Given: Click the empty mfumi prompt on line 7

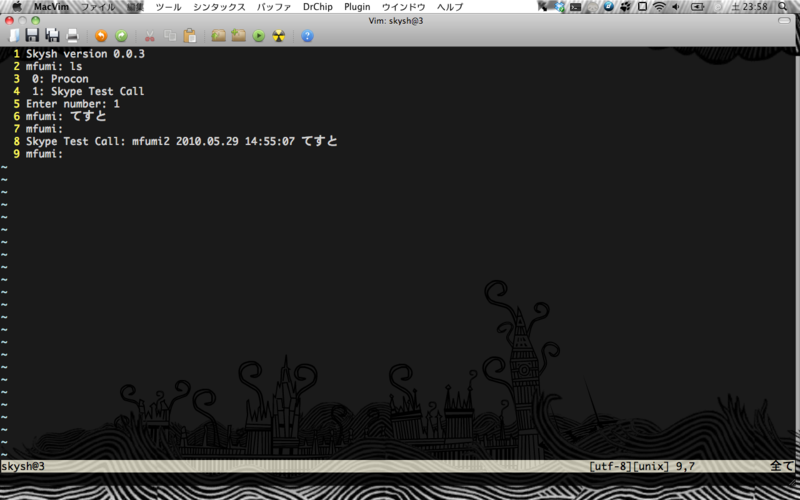Looking at the screenshot, I should 44,129.
